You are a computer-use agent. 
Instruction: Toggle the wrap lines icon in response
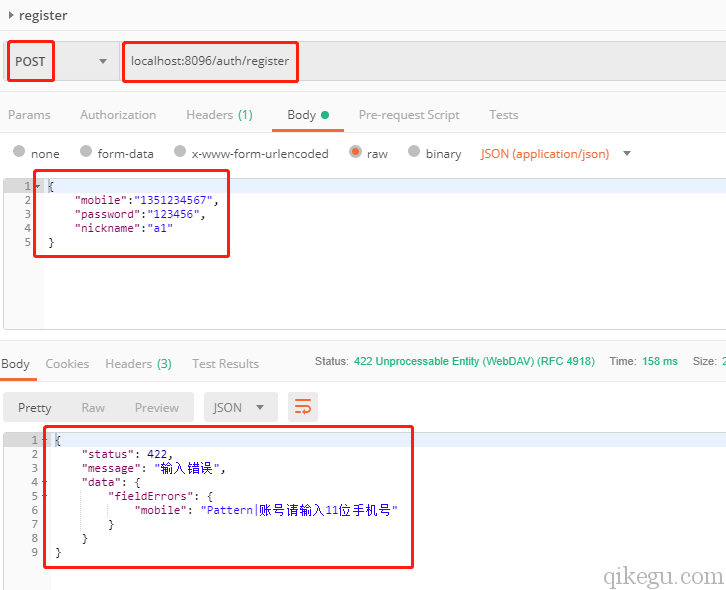[x=303, y=408]
